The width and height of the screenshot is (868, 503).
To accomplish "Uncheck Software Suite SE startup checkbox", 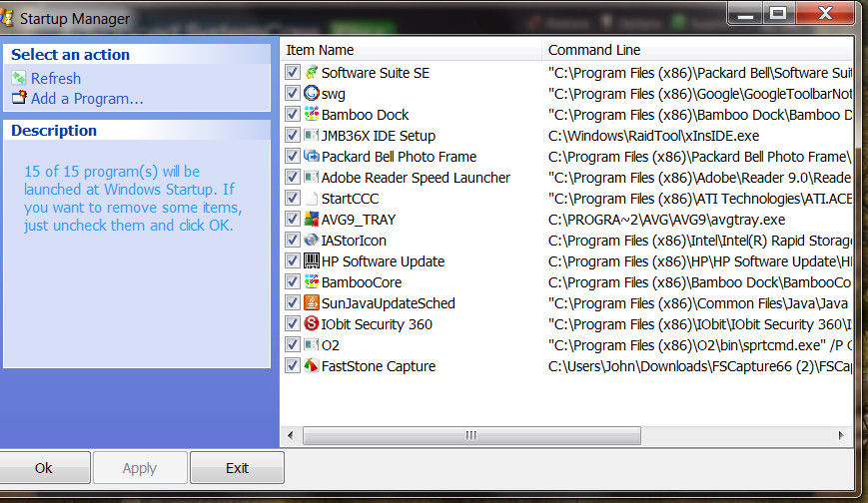I will point(293,72).
